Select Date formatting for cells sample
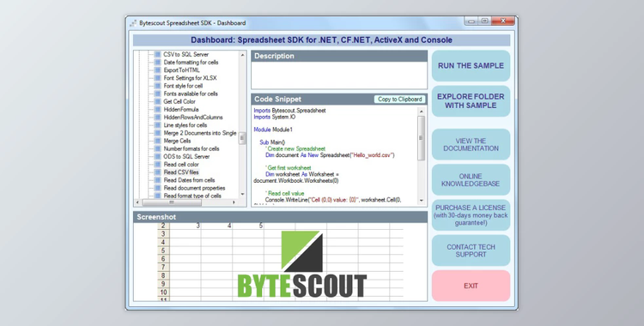The width and height of the screenshot is (644, 326). 191,62
